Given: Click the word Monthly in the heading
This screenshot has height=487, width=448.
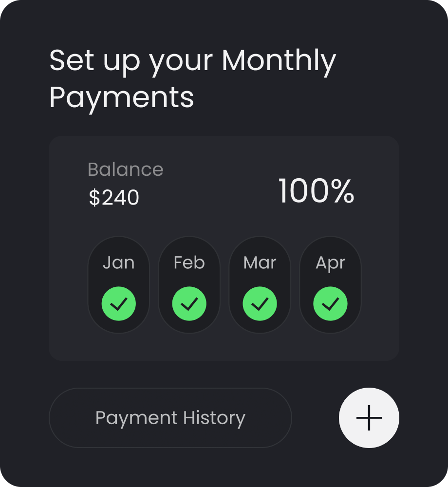Looking at the screenshot, I should (x=279, y=61).
